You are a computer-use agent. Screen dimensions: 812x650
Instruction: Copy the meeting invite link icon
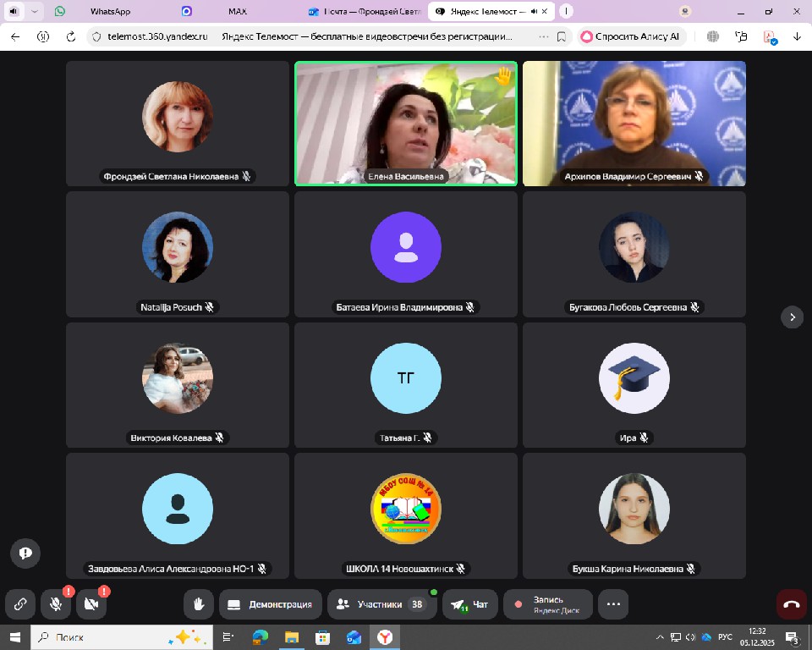[x=19, y=604]
